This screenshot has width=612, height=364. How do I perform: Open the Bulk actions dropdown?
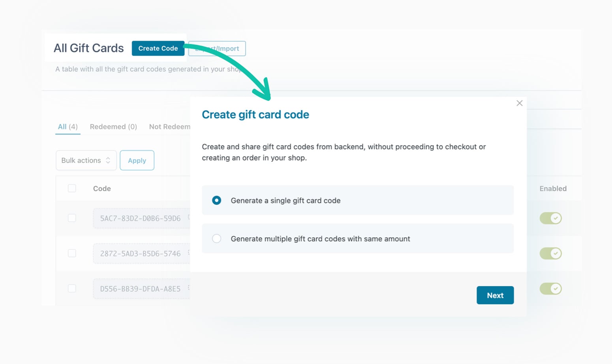tap(86, 160)
